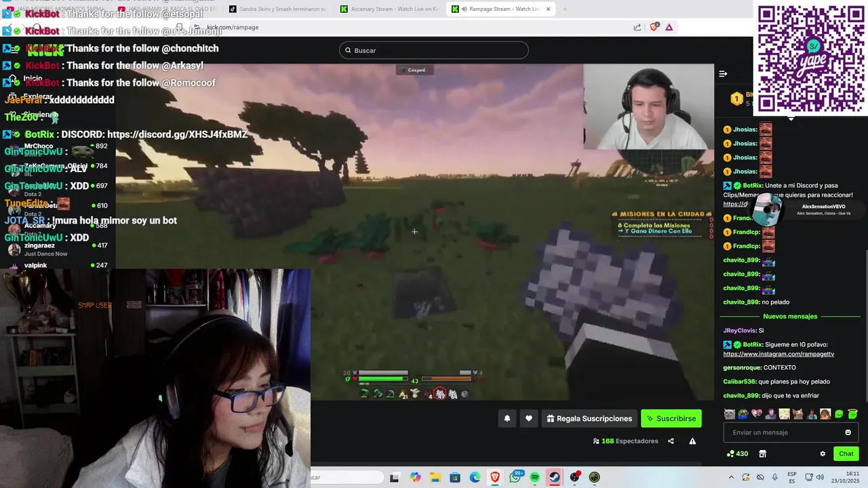Image resolution: width=868 pixels, height=488 pixels.
Task: Open WhatsApp from the taskbar
Action: point(515,477)
